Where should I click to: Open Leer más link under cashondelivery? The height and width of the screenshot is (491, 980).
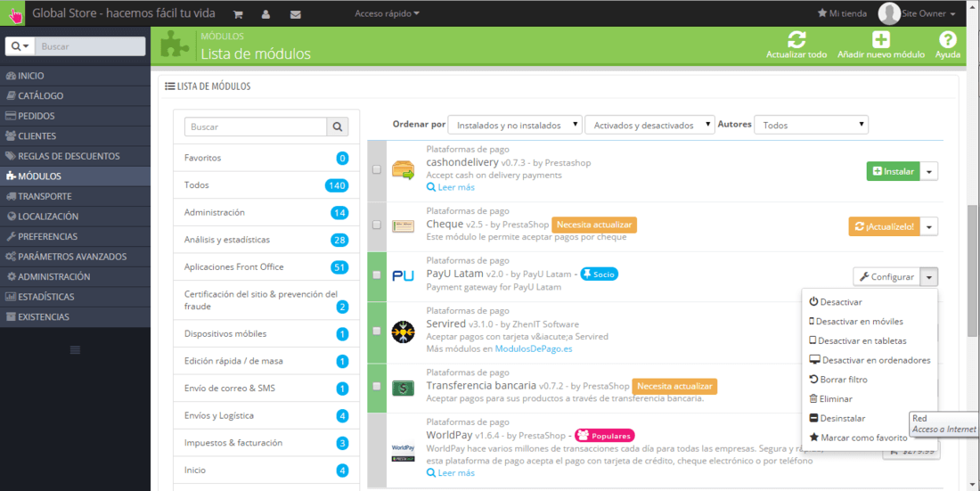[x=451, y=187]
